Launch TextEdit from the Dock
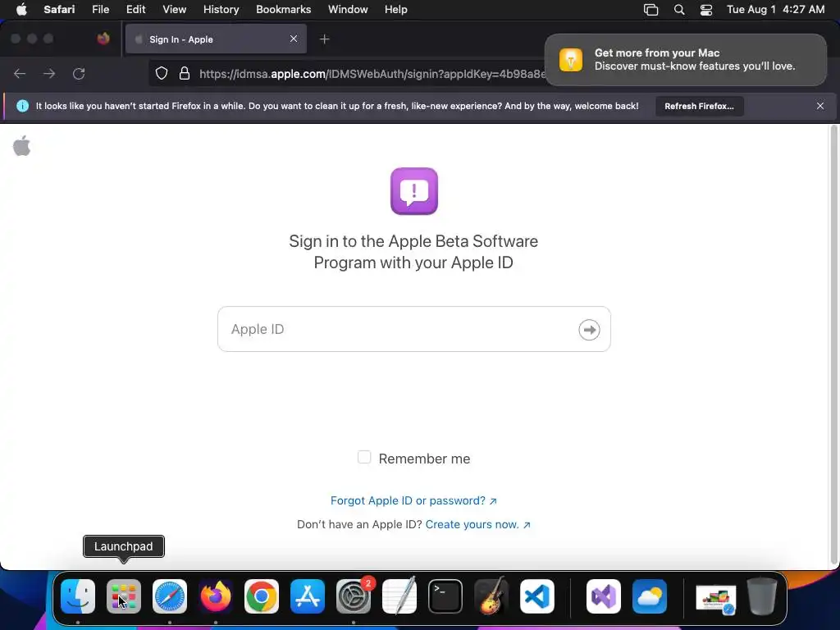Image resolution: width=840 pixels, height=630 pixels. tap(399, 596)
